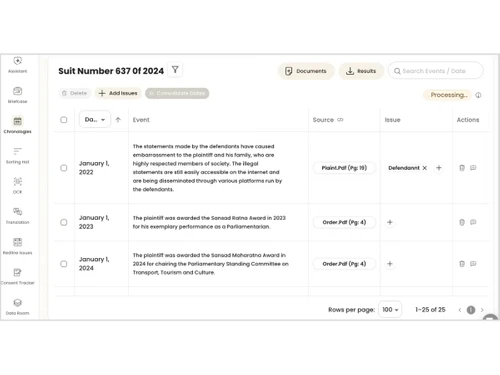This screenshot has height=375, width=500.
Task: Click the Processing status badge
Action: [x=447, y=95]
